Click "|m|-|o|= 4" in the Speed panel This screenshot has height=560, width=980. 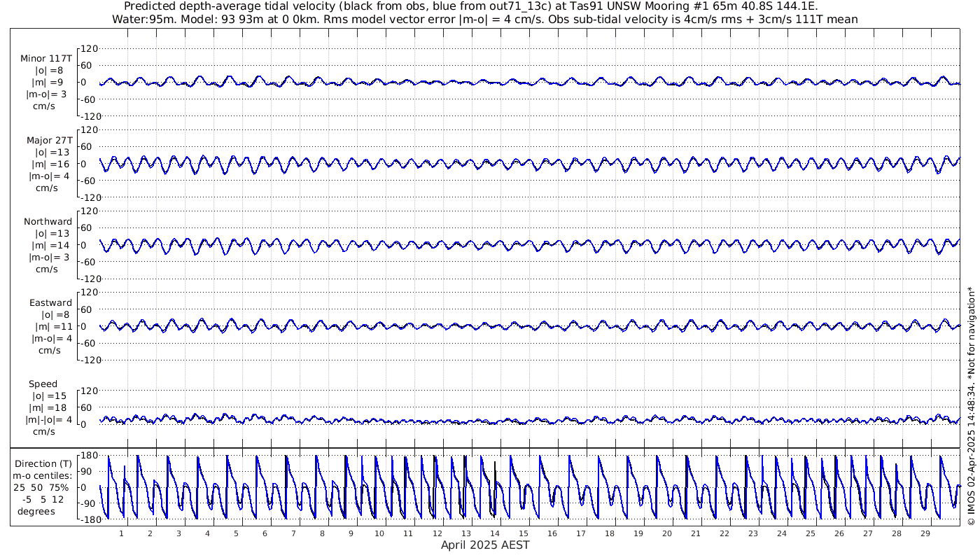(x=48, y=420)
